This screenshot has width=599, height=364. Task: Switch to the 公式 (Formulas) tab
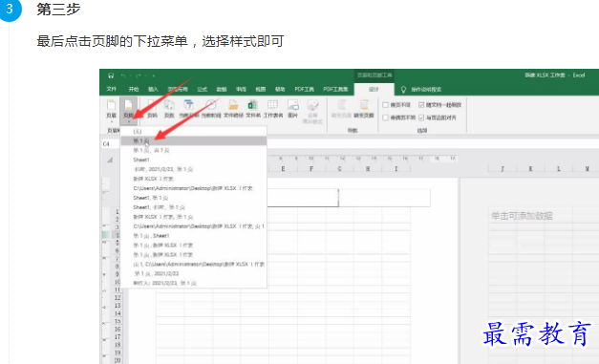[203, 89]
